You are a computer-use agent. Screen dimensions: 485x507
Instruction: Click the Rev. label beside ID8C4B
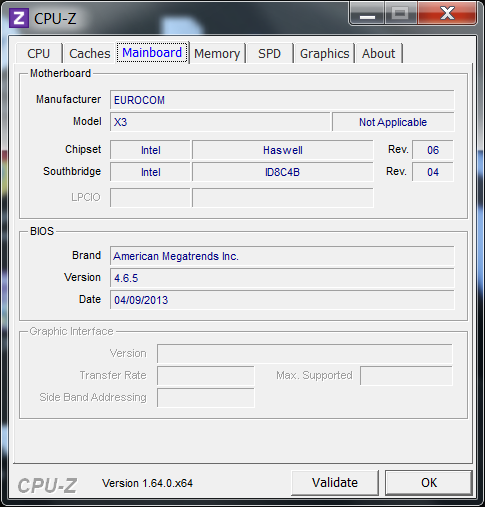point(396,171)
